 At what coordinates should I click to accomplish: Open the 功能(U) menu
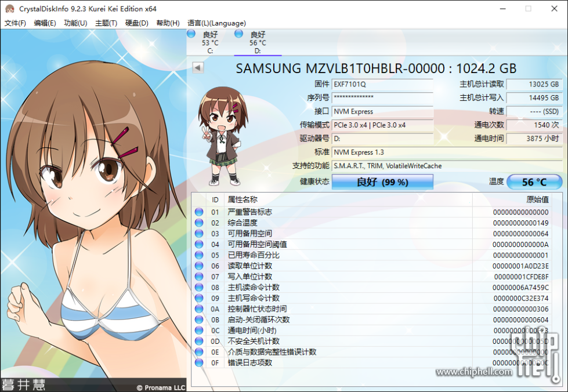click(x=75, y=23)
